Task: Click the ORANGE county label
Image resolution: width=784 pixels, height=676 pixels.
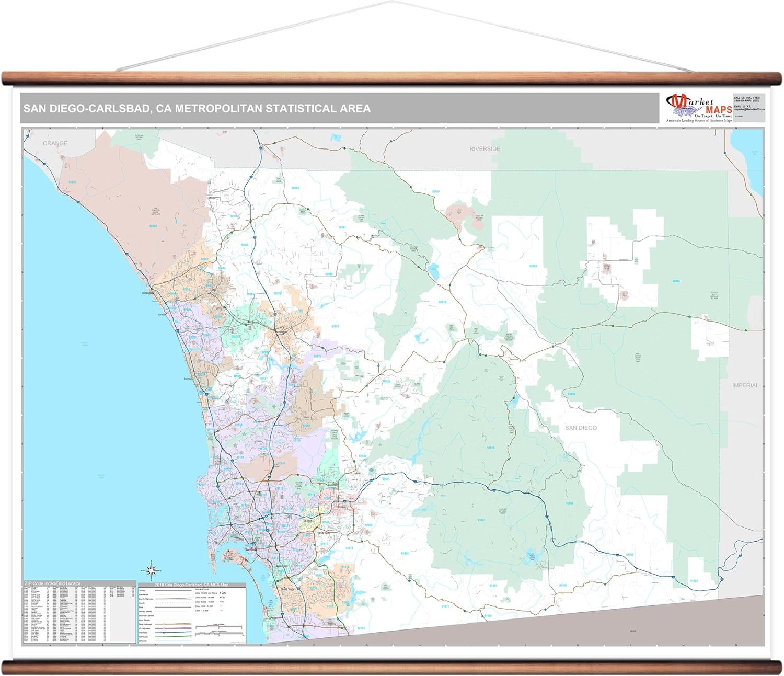Action: coord(55,143)
